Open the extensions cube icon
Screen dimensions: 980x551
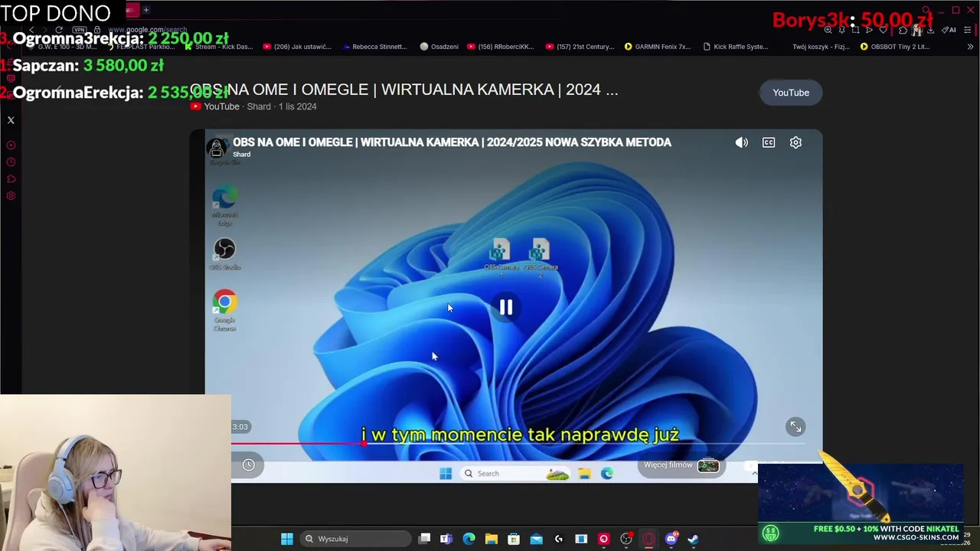click(x=903, y=30)
